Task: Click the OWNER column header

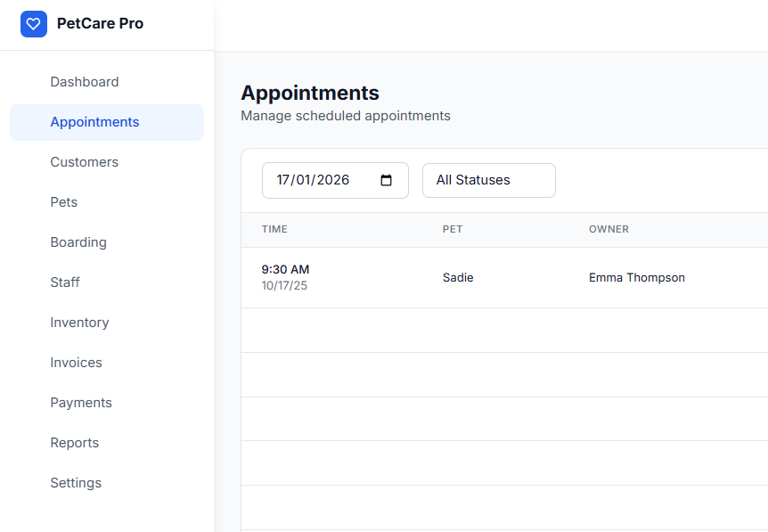Action: point(609,229)
